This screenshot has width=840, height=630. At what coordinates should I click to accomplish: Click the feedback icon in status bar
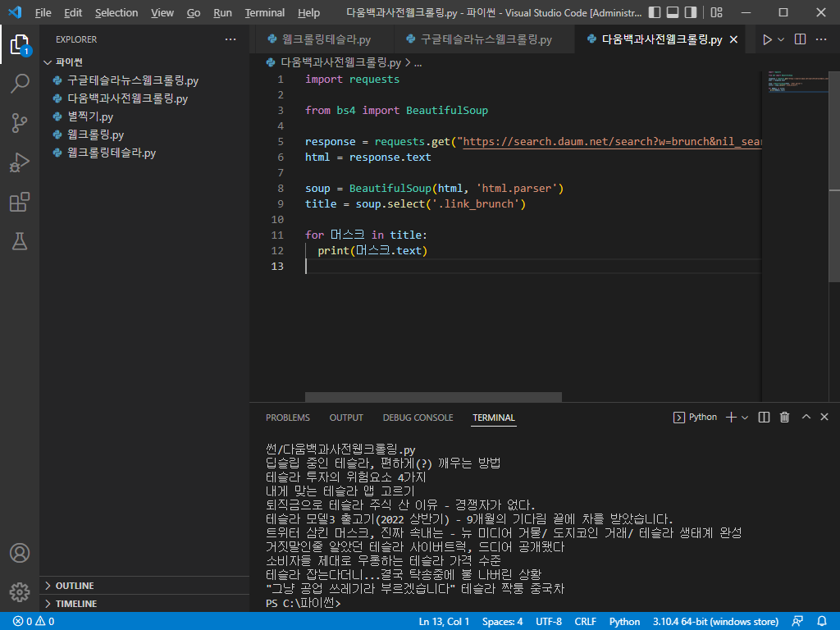click(x=797, y=622)
